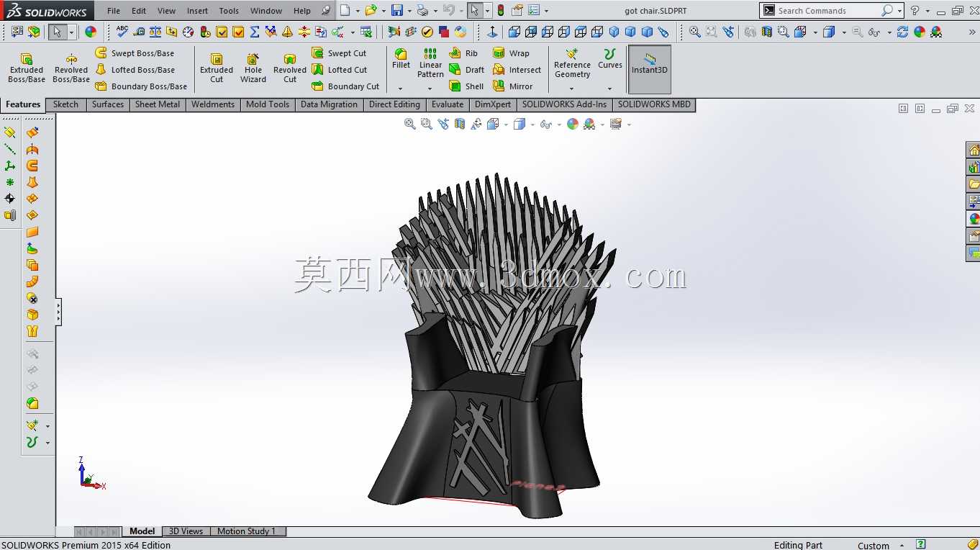Select the Extruded Boss/Base tool

(27, 68)
